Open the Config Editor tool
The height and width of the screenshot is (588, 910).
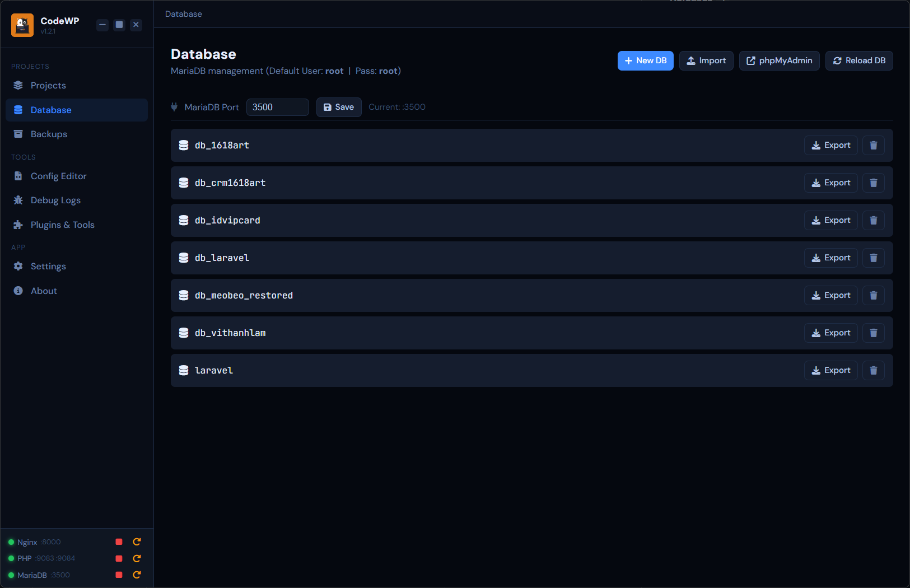pos(58,176)
